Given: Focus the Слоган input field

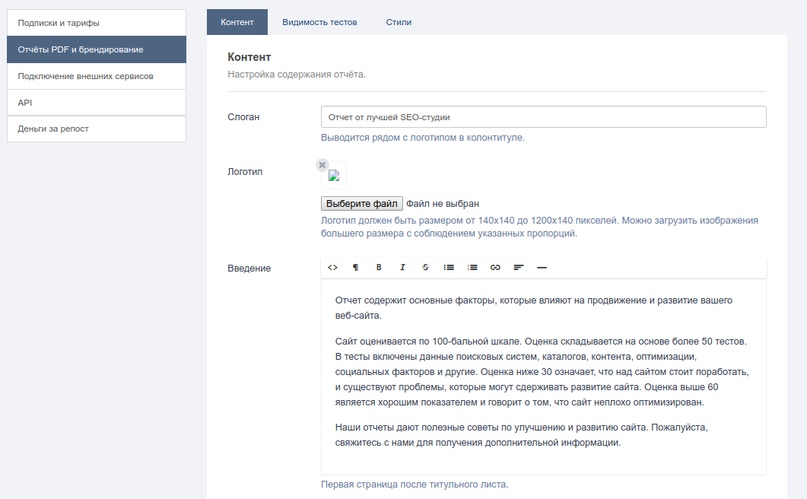Looking at the screenshot, I should pos(543,117).
